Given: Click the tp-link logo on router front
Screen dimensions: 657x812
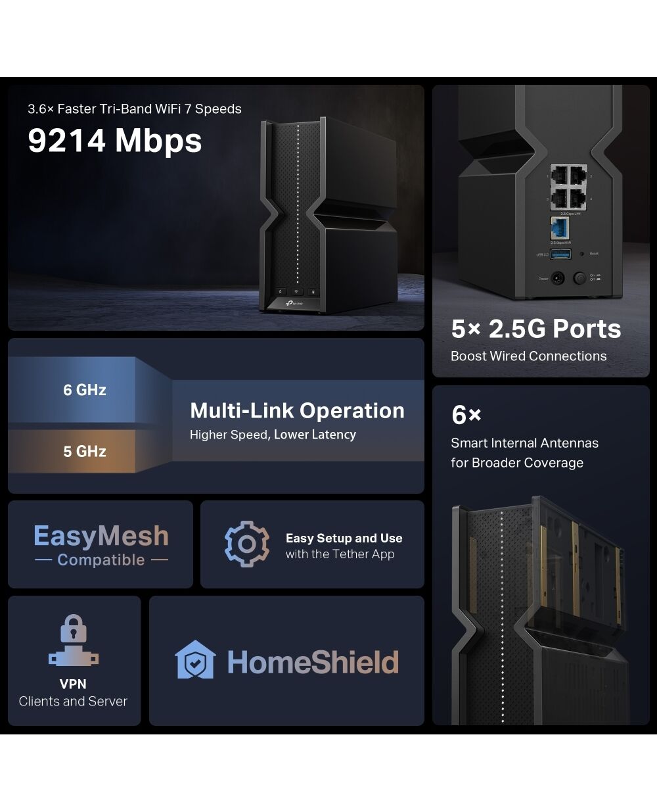Looking at the screenshot, I should [295, 303].
